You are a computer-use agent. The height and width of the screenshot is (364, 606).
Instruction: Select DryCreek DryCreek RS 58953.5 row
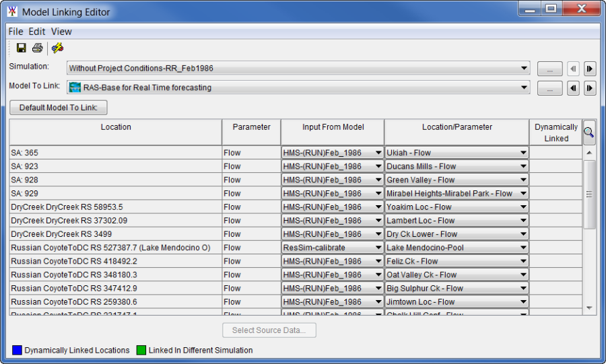pyautogui.click(x=116, y=207)
